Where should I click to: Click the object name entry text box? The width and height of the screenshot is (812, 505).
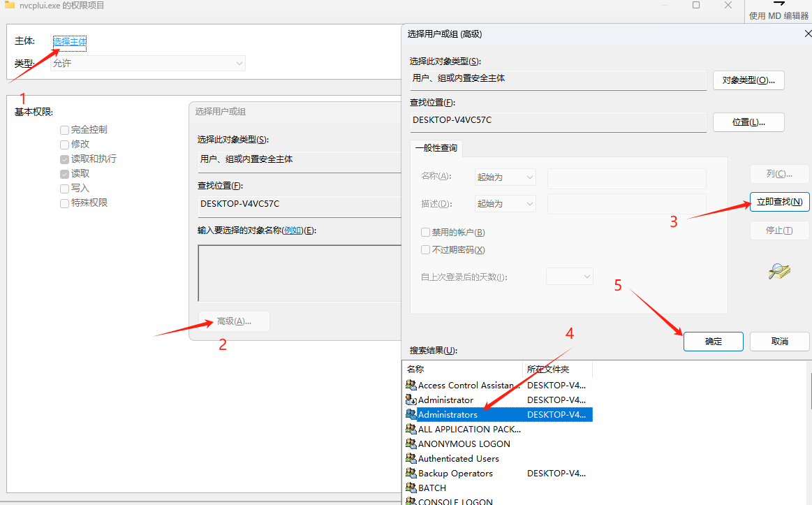(300, 273)
